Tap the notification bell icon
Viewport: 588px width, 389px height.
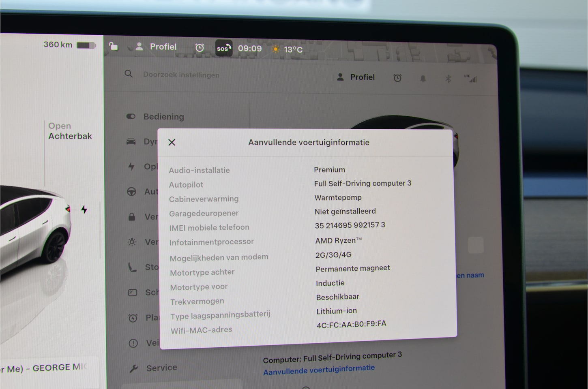coord(423,79)
